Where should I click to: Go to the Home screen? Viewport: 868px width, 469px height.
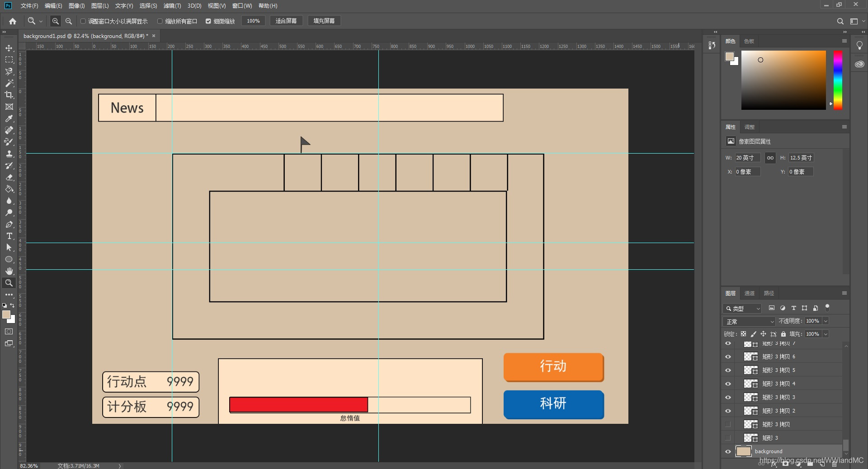pyautogui.click(x=13, y=21)
